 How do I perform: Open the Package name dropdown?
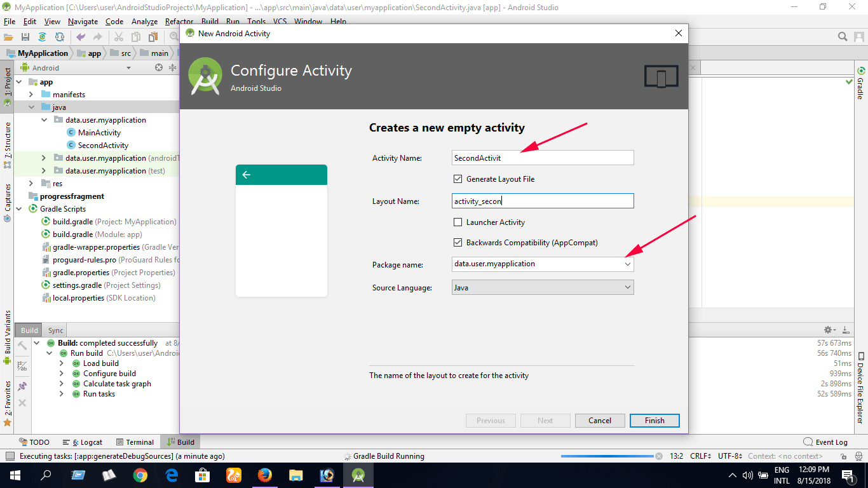point(628,264)
